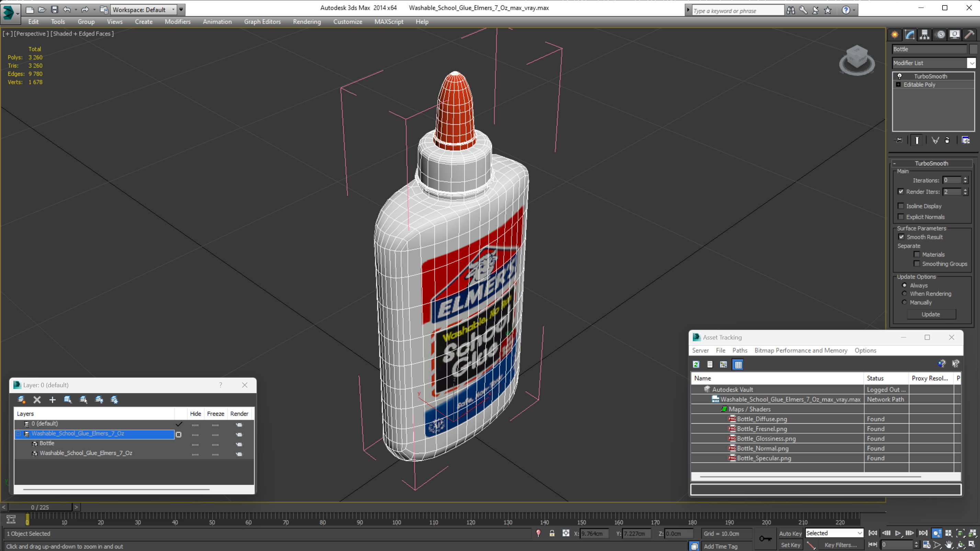
Task: Refresh the Asset Tracking list
Action: 696,364
